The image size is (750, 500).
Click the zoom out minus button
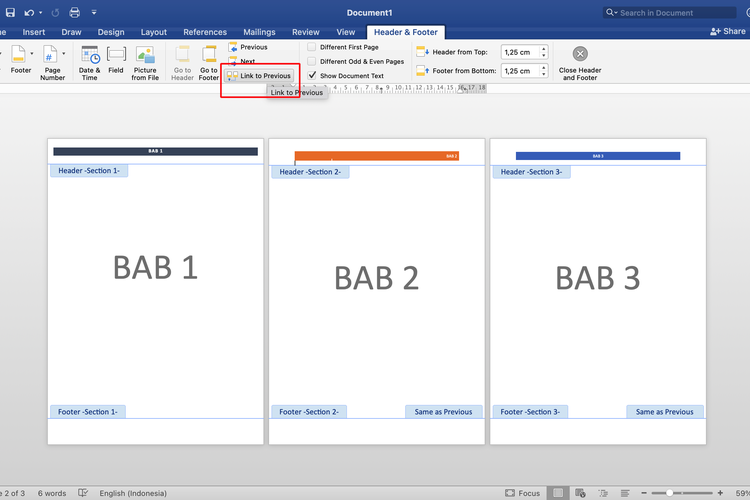pos(644,493)
